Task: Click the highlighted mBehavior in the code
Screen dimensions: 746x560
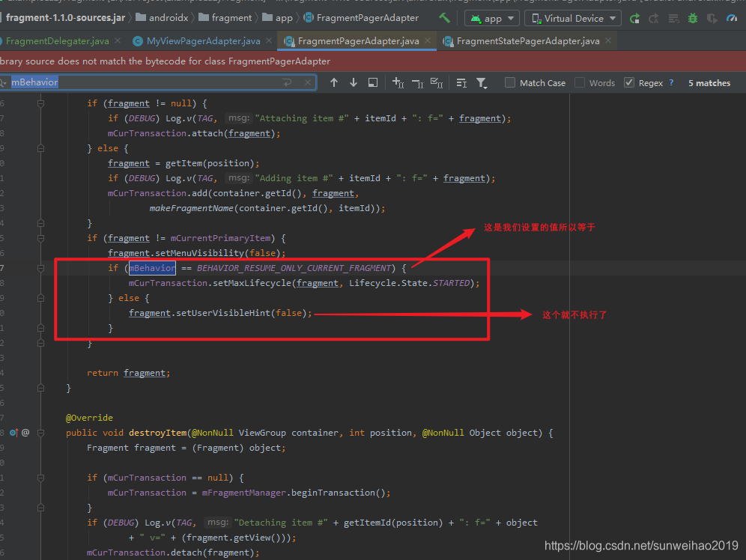Action: tap(152, 268)
